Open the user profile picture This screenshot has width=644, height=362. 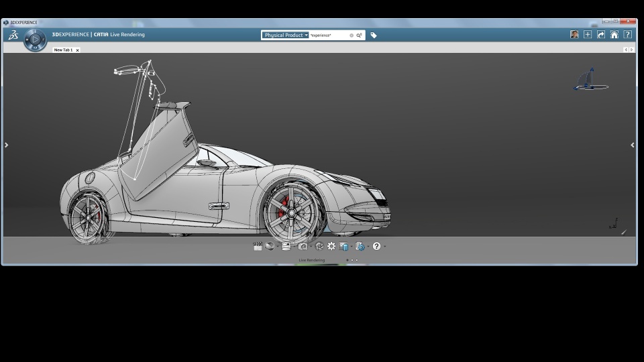(x=574, y=34)
